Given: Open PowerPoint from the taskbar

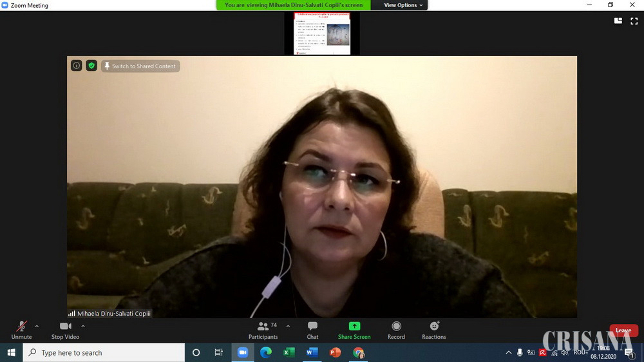Looking at the screenshot, I should [x=335, y=352].
